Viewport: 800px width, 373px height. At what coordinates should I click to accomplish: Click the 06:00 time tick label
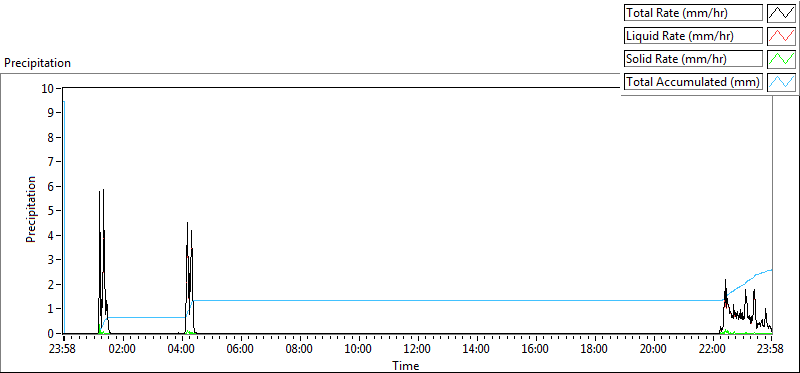coord(240,350)
